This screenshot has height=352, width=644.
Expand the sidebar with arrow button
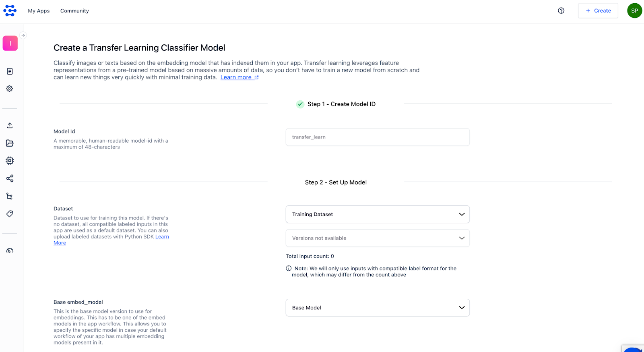23,35
